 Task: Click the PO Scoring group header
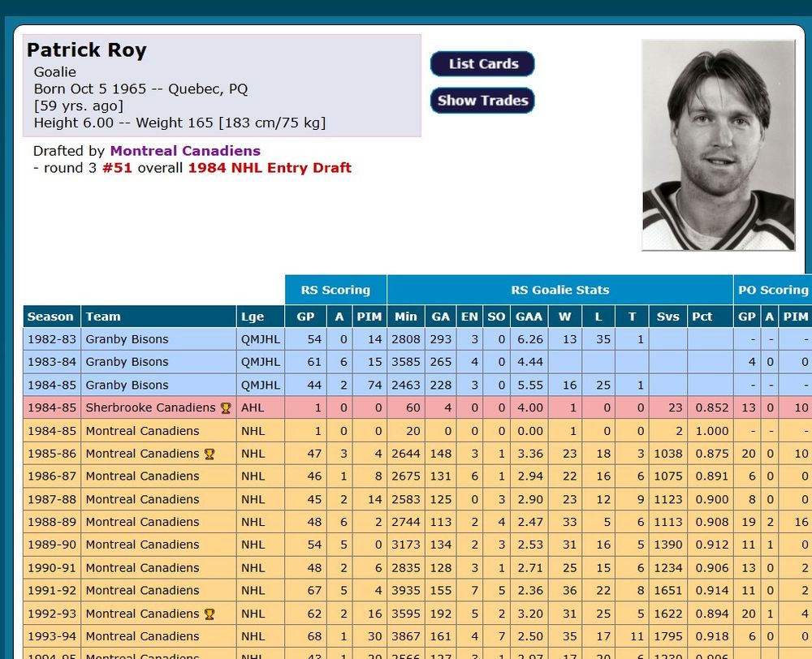coord(773,290)
